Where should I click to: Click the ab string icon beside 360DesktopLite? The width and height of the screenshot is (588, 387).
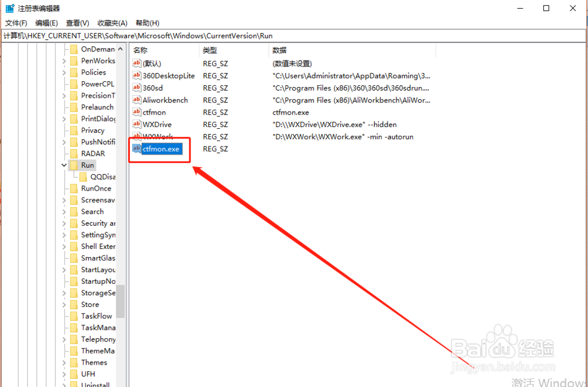(x=136, y=75)
